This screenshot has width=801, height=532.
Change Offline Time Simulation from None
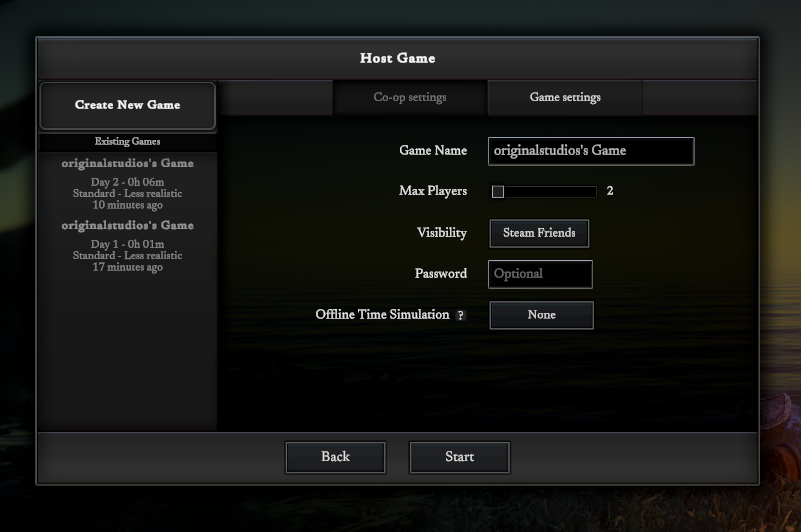pyautogui.click(x=541, y=315)
